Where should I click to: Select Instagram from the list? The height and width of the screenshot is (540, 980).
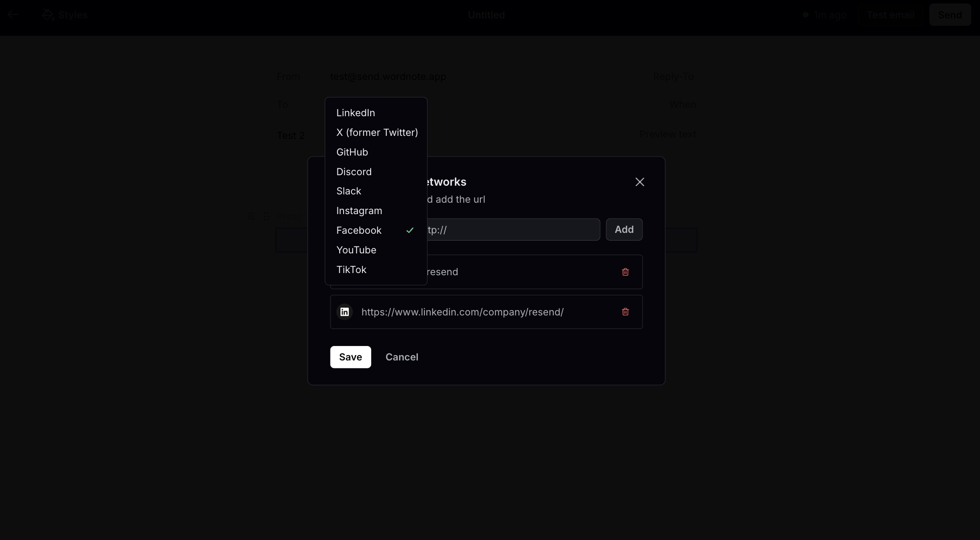tap(359, 211)
